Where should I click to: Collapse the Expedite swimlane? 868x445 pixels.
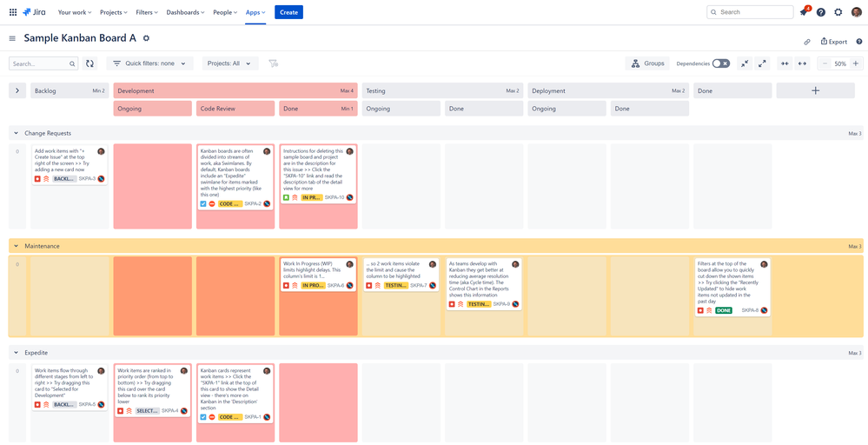click(x=17, y=353)
